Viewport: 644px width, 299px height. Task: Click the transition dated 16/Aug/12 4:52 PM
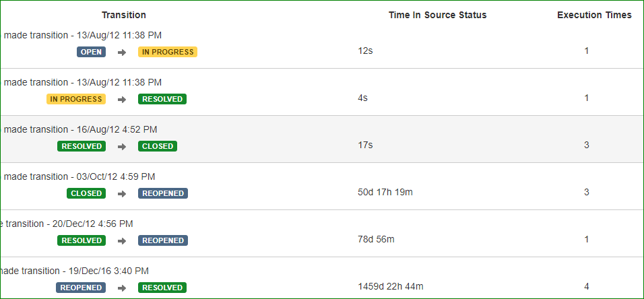pyautogui.click(x=81, y=130)
